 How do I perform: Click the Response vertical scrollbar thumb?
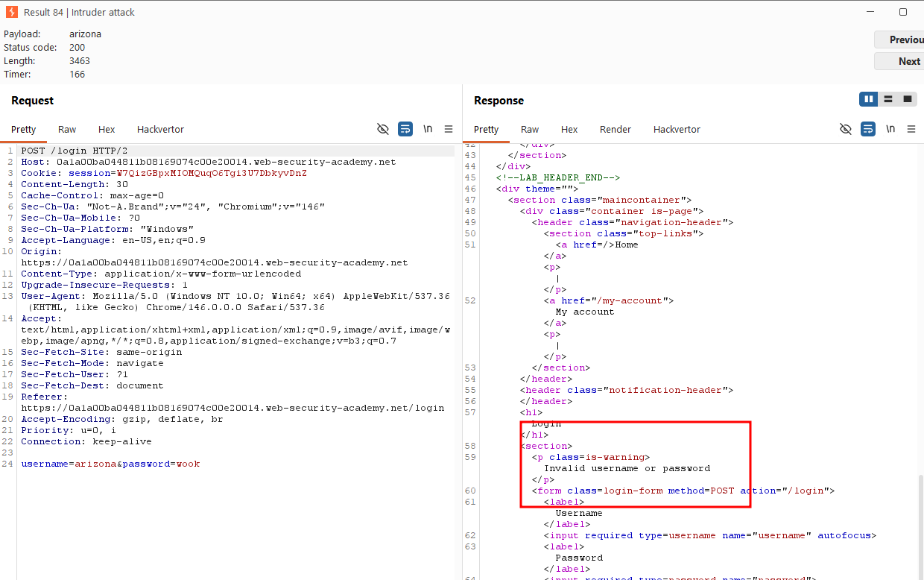click(x=920, y=527)
